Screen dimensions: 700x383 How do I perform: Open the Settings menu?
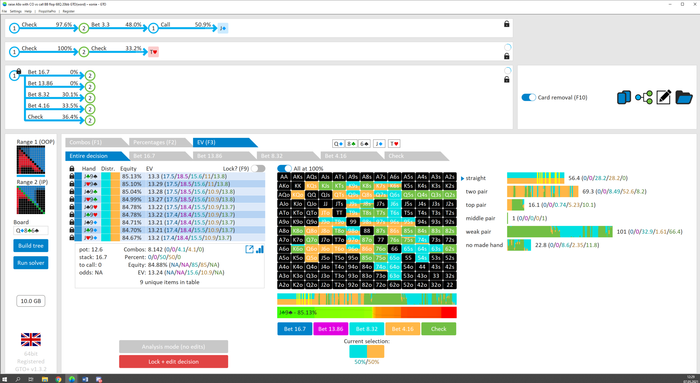point(16,11)
